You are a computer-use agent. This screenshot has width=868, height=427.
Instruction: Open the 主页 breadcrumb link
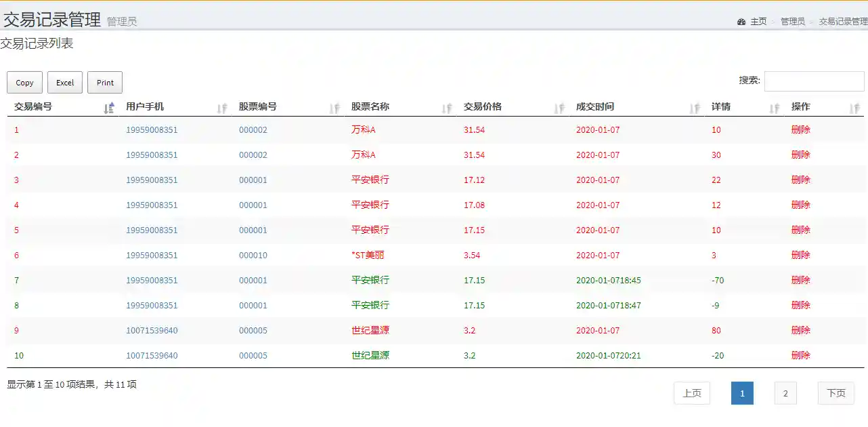[758, 21]
